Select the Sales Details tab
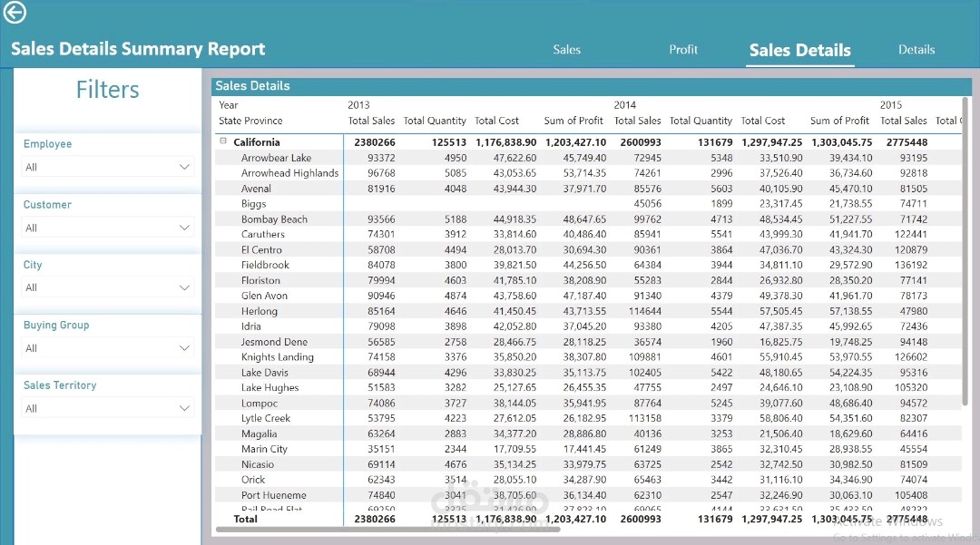This screenshot has width=980, height=545. [800, 50]
